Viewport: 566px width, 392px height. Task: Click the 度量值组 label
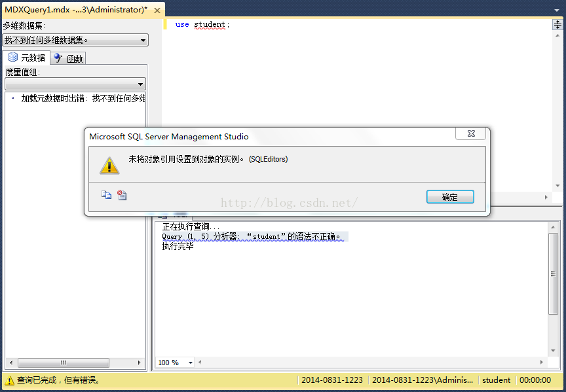(22, 72)
